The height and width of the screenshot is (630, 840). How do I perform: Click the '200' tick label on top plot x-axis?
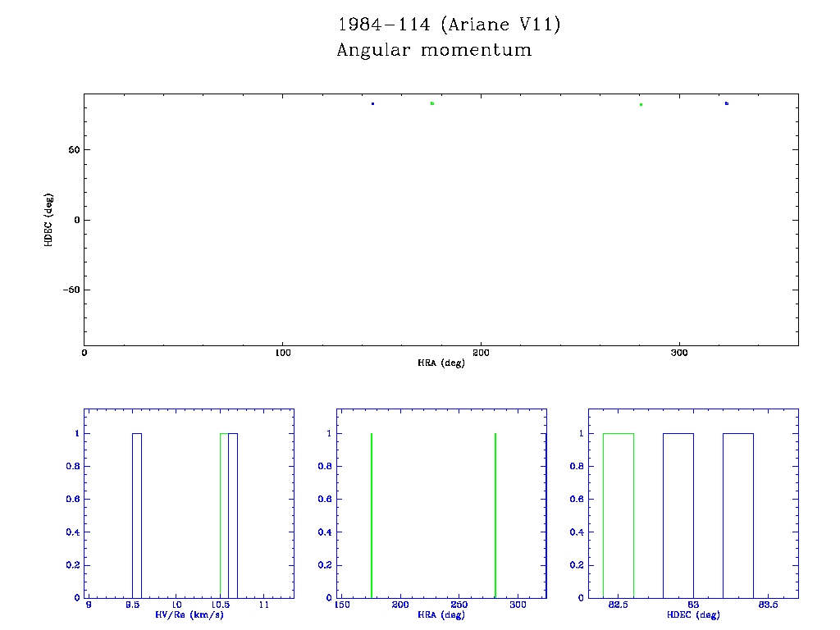click(481, 353)
